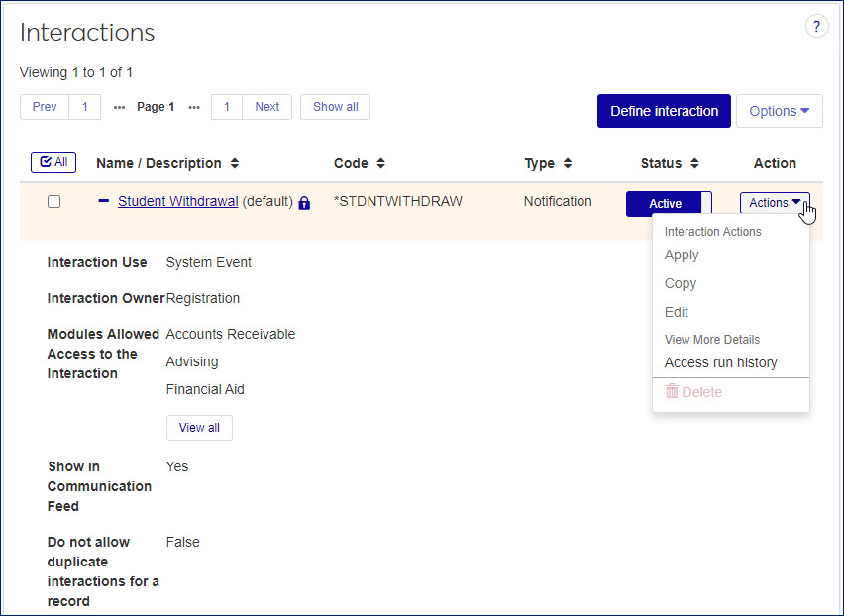Click the lock icon beside Student Withdrawal
This screenshot has height=616, width=844.
click(x=304, y=203)
